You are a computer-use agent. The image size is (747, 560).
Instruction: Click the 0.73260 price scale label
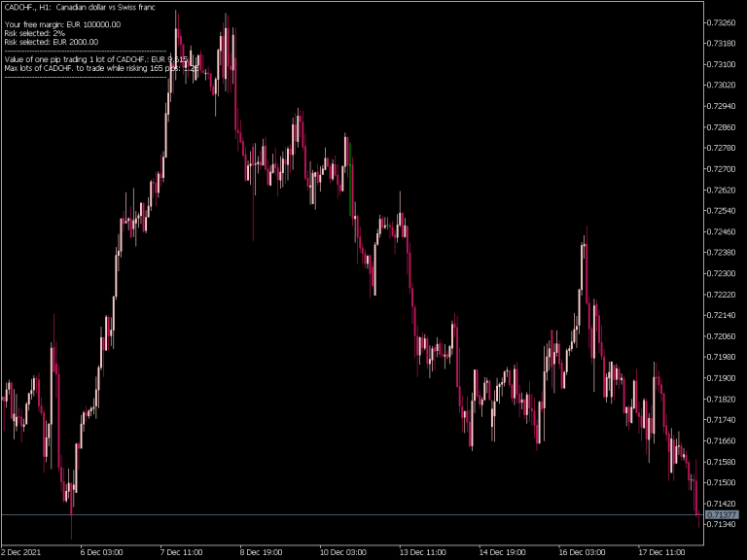click(722, 22)
